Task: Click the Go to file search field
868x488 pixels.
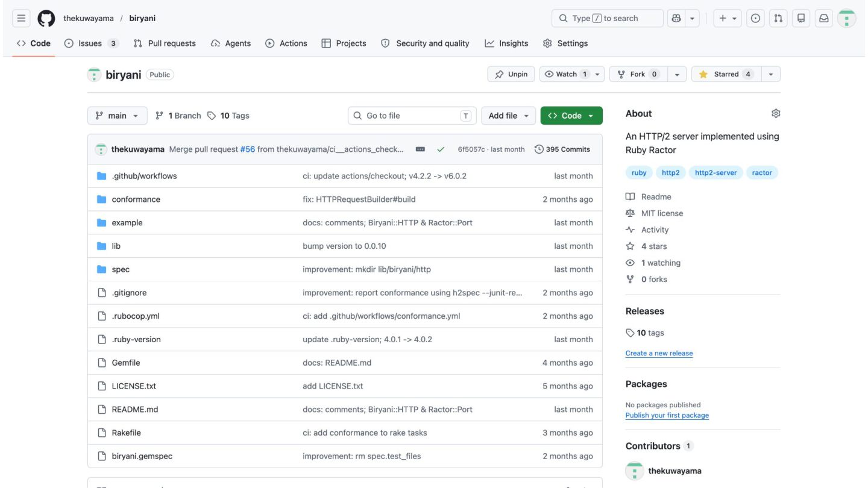Action: coord(412,116)
